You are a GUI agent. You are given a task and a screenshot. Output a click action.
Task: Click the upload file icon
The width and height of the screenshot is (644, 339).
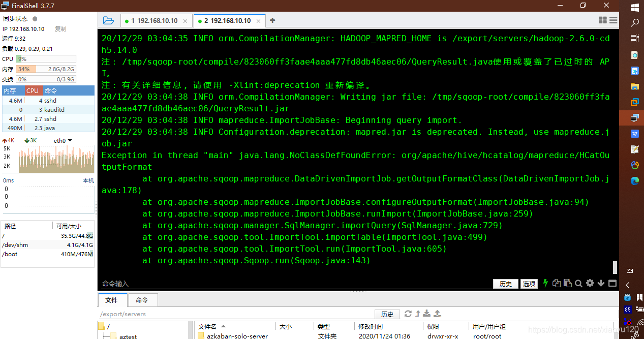click(x=437, y=314)
